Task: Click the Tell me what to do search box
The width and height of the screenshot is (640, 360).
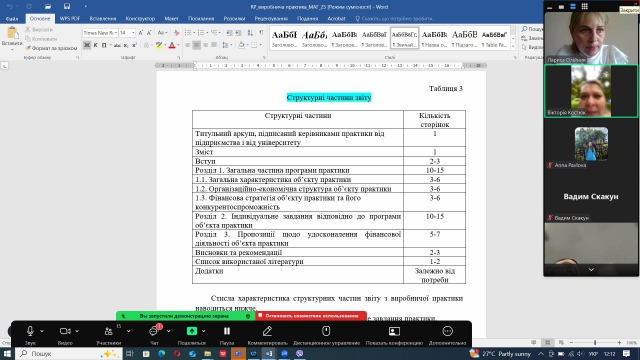Action: point(395,18)
